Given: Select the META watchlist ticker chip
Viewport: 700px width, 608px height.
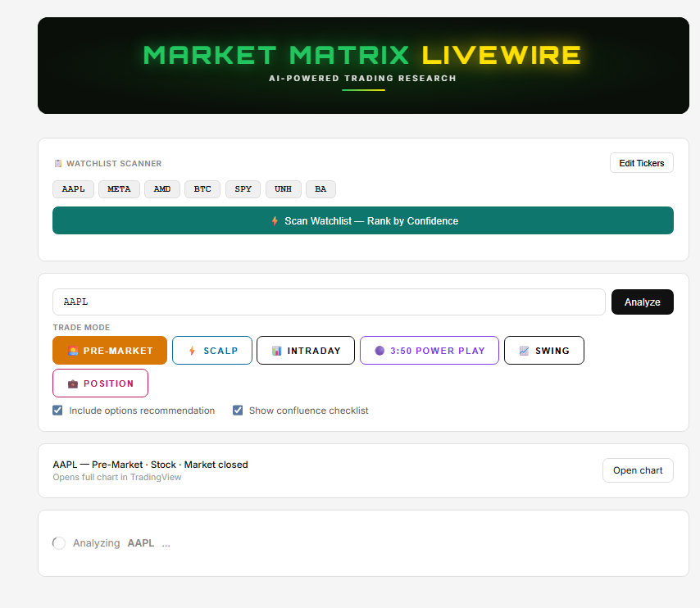Looking at the screenshot, I should coord(119,188).
